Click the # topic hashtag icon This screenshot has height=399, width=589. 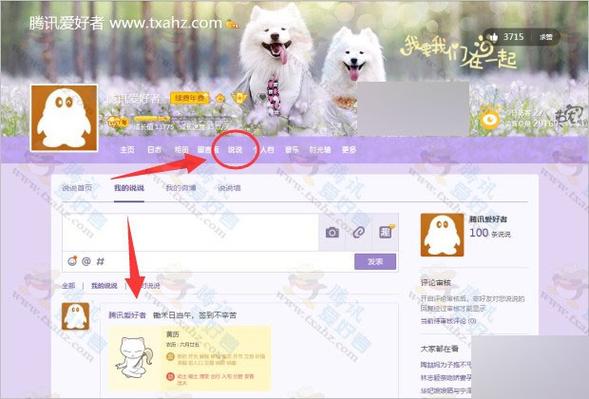[x=100, y=261]
